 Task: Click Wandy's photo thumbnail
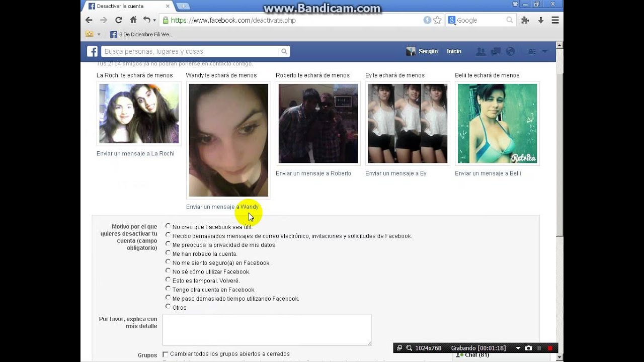pyautogui.click(x=228, y=140)
